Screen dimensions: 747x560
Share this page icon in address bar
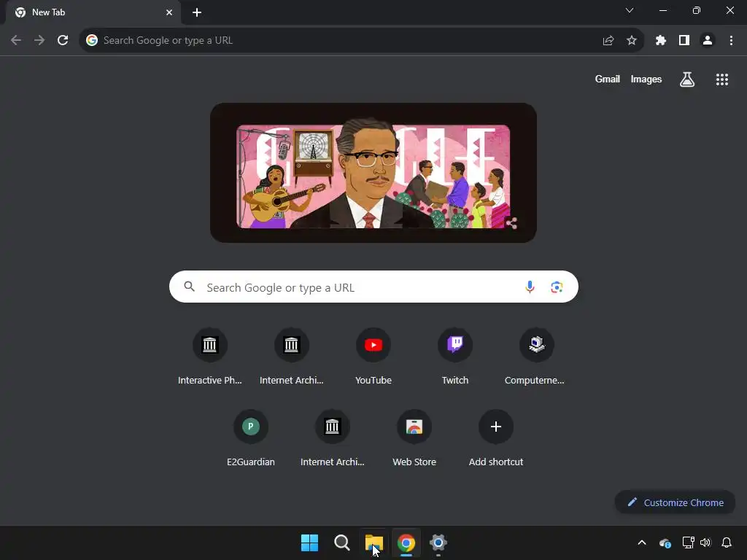tap(608, 41)
